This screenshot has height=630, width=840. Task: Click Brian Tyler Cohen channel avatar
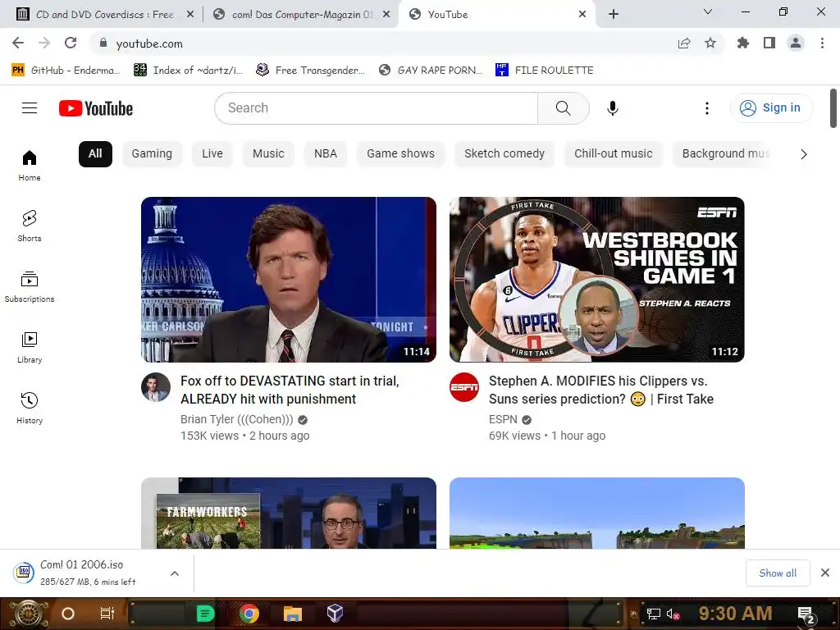(156, 387)
